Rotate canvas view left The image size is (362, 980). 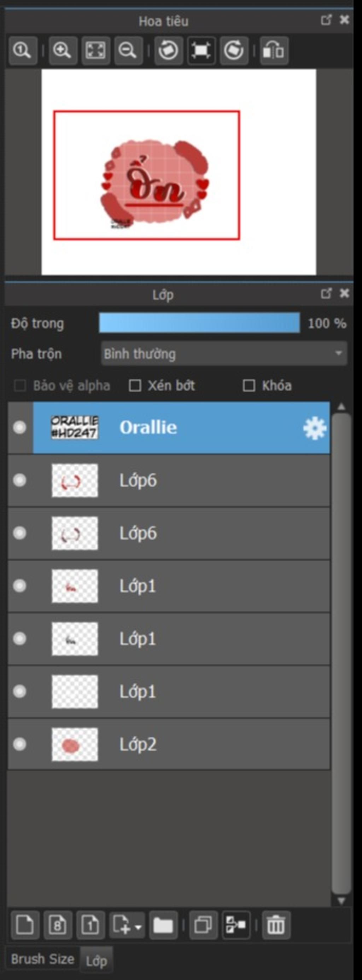tap(169, 50)
